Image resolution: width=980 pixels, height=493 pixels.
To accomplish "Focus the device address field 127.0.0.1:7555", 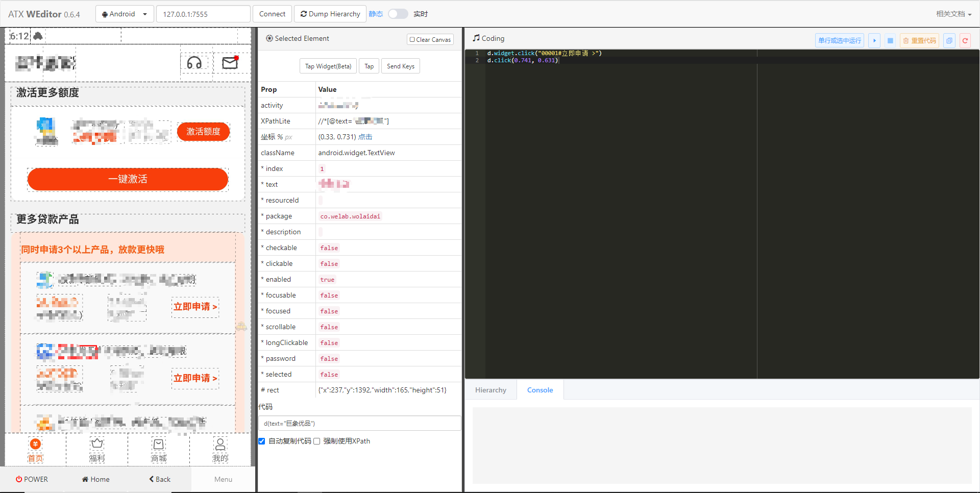I will [x=203, y=14].
